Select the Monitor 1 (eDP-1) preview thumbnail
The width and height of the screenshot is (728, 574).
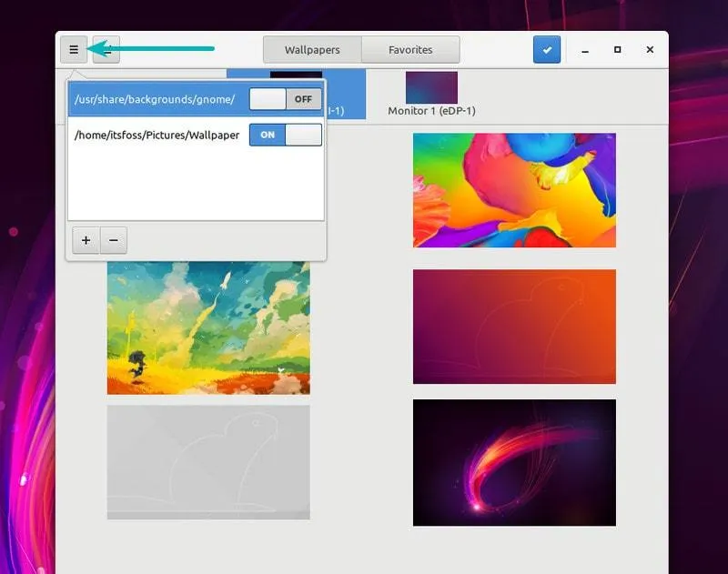431,88
